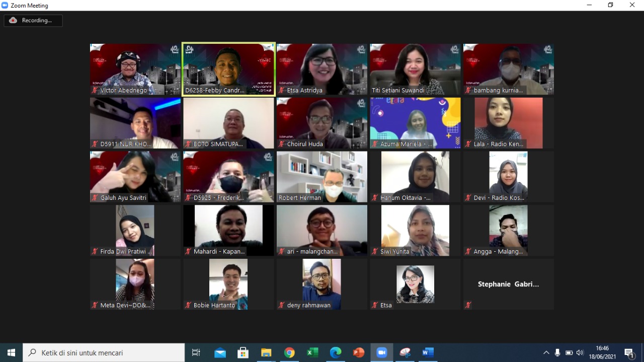644x362 pixels.
Task: Click the Zoom icon in the taskbar
Action: coord(381,353)
